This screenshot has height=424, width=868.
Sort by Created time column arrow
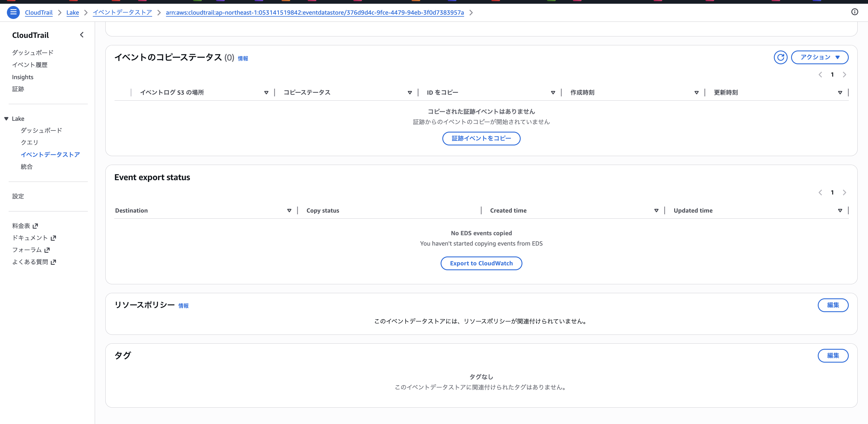(656, 211)
